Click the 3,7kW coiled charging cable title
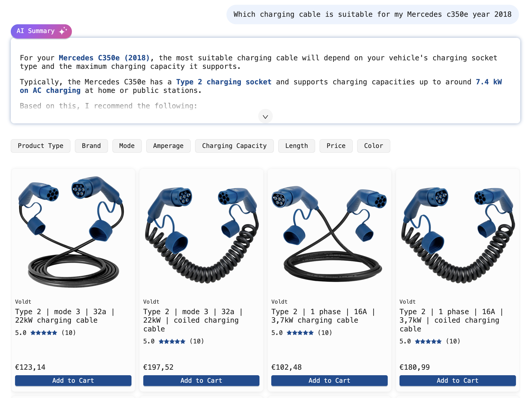The height and width of the screenshot is (398, 532). [451, 320]
